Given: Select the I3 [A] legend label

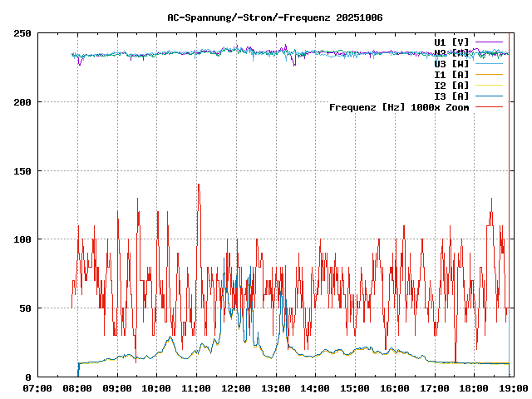Looking at the screenshot, I should click(x=451, y=96).
